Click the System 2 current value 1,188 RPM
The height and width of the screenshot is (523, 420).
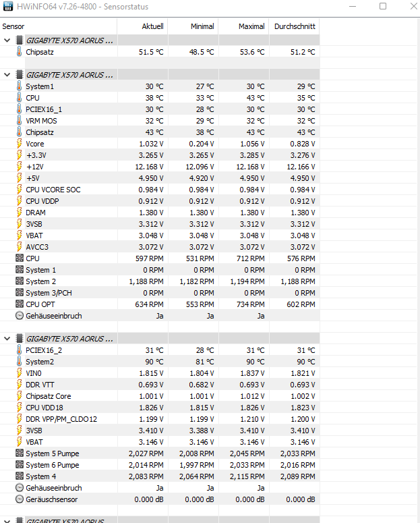146,281
